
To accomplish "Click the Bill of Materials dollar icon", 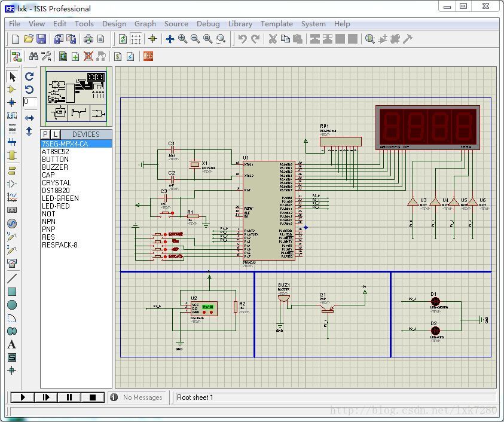I will [x=118, y=56].
